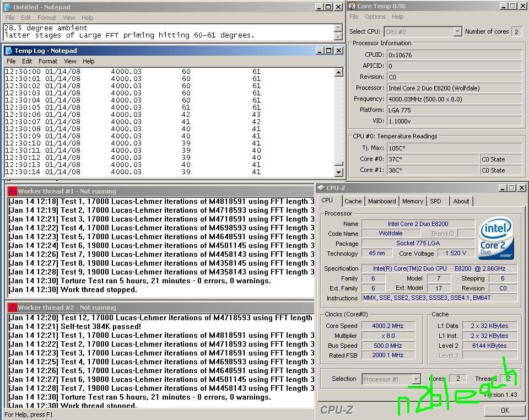Click 'Self-test 384K passed!' in Worker thread #2
Screen dimensions: 529x420
pyautogui.click(x=101, y=326)
